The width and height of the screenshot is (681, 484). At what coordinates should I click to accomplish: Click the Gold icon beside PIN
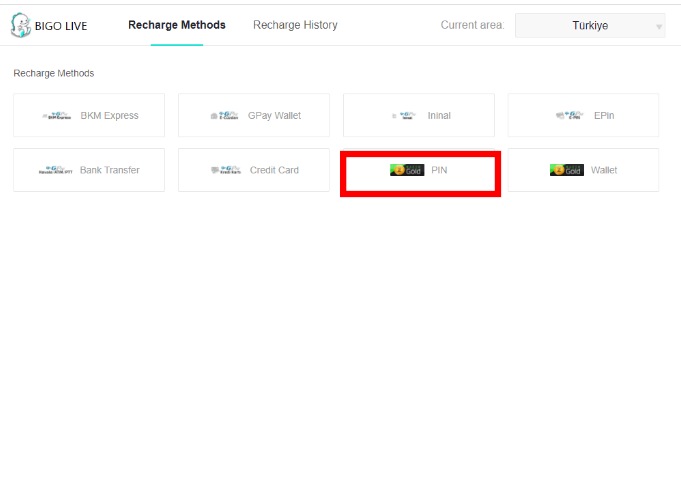tap(407, 170)
